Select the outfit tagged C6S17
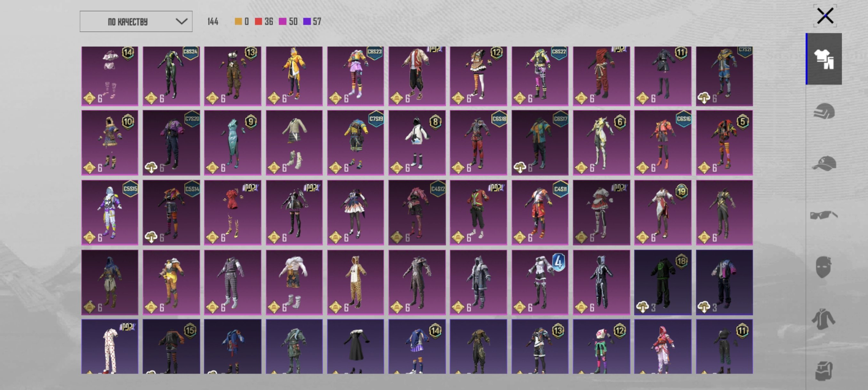This screenshot has height=390, width=868. [540, 143]
